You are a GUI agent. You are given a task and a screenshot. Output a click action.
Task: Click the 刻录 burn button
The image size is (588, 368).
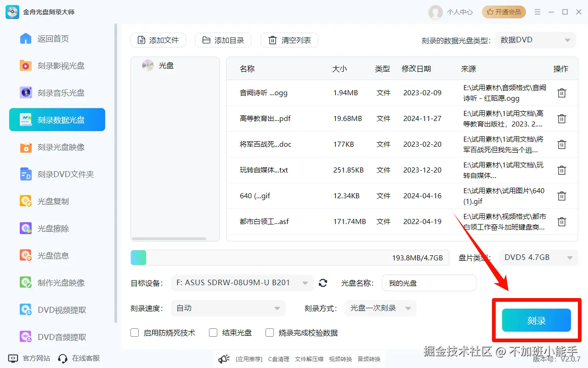(536, 320)
